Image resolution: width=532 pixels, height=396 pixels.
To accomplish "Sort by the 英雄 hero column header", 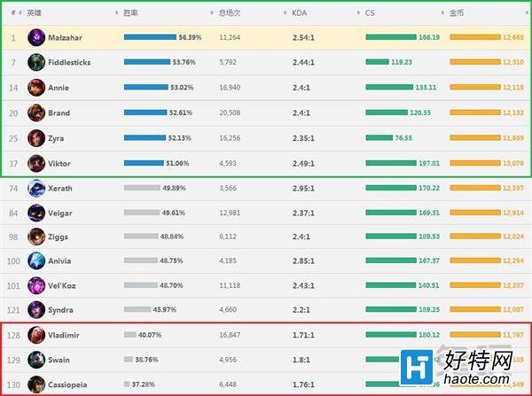I will [34, 13].
